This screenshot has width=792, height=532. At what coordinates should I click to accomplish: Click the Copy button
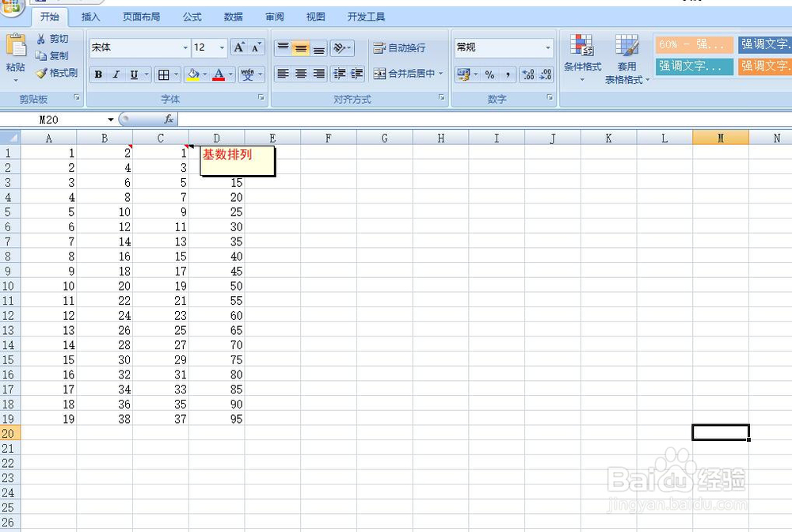pos(52,55)
